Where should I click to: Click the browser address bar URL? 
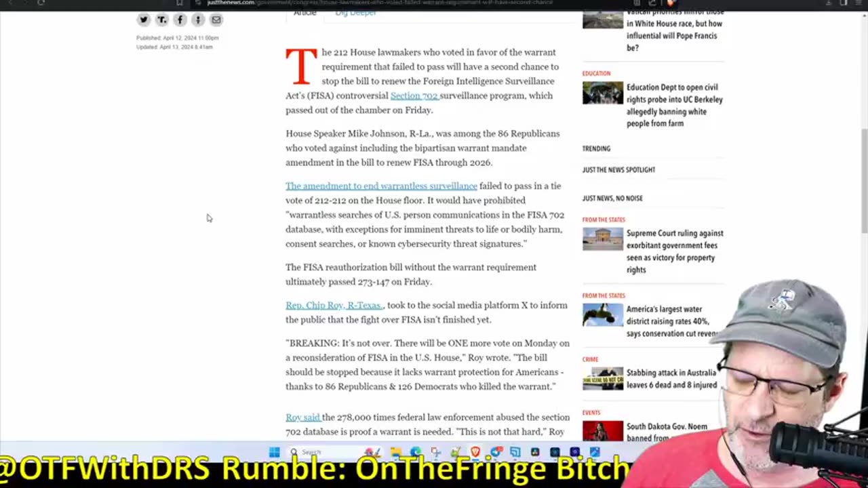point(380,3)
